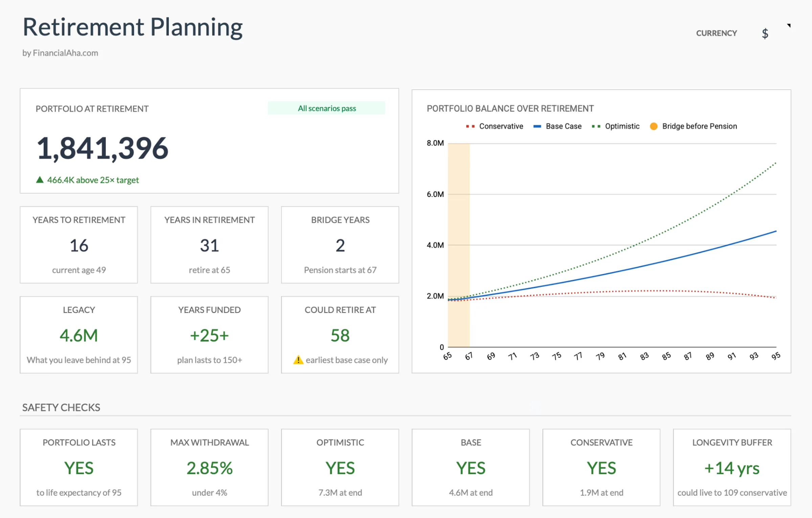Select the Portfolio Balance Over Retirement panel title
The width and height of the screenshot is (812, 518).
(510, 108)
